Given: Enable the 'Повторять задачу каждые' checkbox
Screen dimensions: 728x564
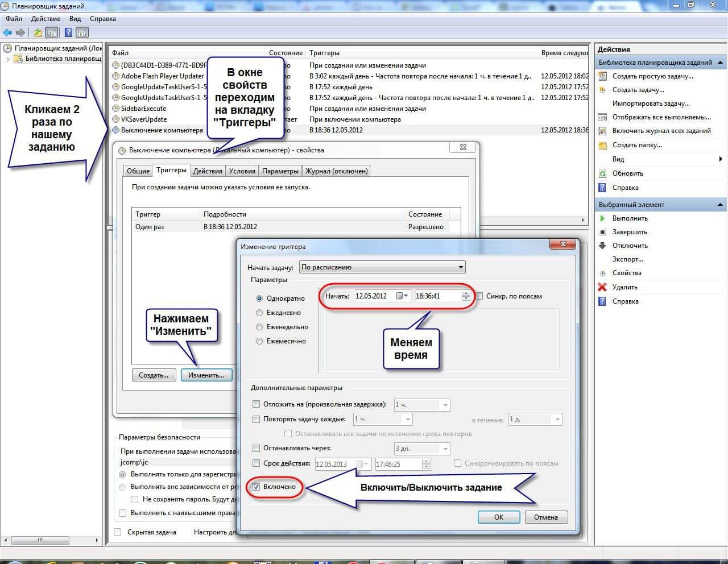Looking at the screenshot, I should (x=256, y=419).
